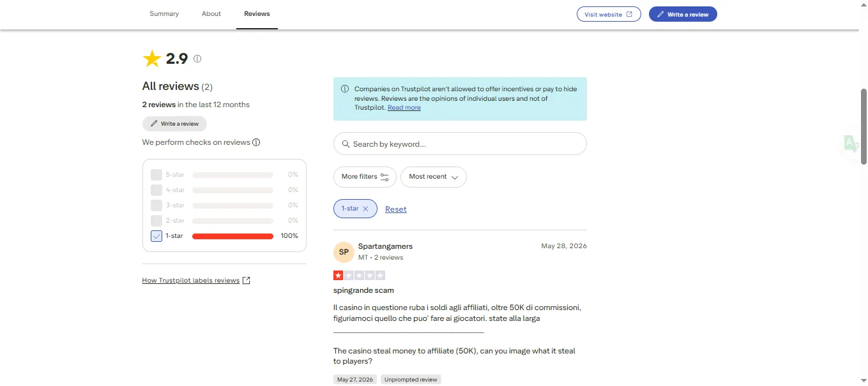This screenshot has height=386, width=868.
Task: Tick the 3-star filter checkbox
Action: [156, 205]
